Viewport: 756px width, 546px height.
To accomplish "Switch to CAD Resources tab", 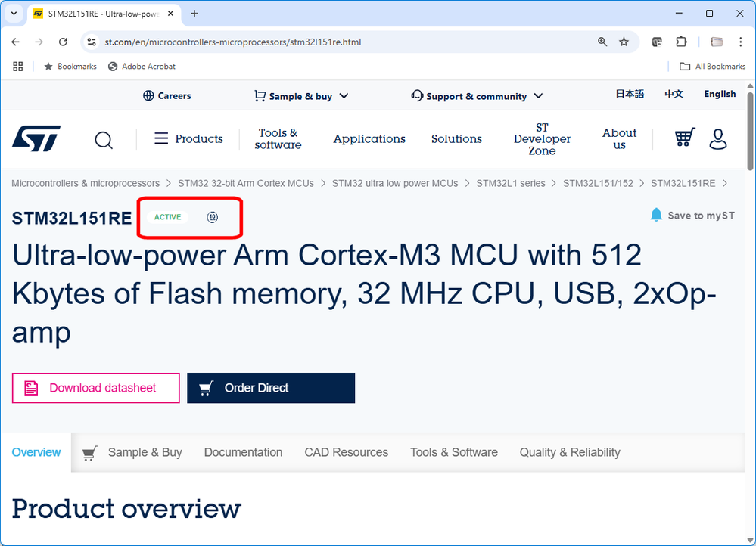I will (x=346, y=452).
